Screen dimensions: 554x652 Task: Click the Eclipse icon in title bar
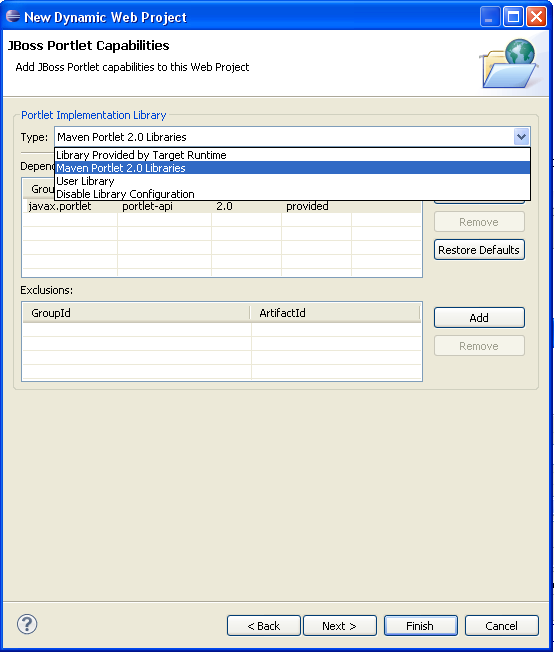pyautogui.click(x=13, y=16)
